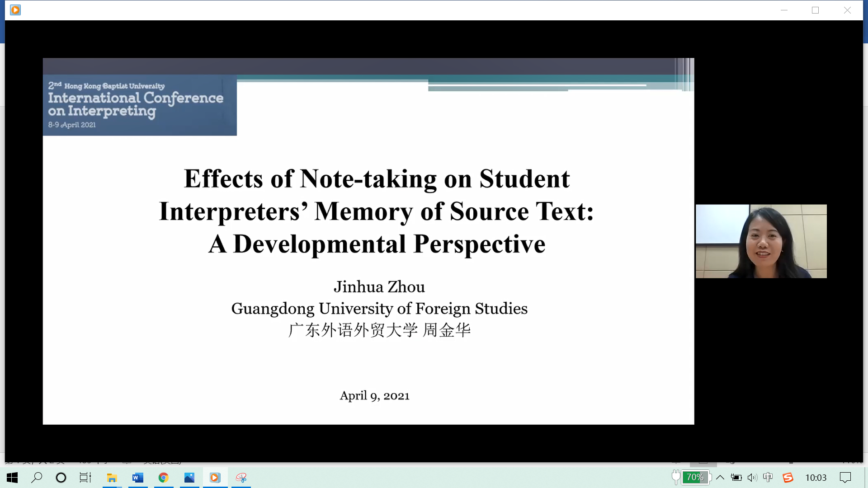
Task: Click the media player icon in title bar
Action: [15, 10]
